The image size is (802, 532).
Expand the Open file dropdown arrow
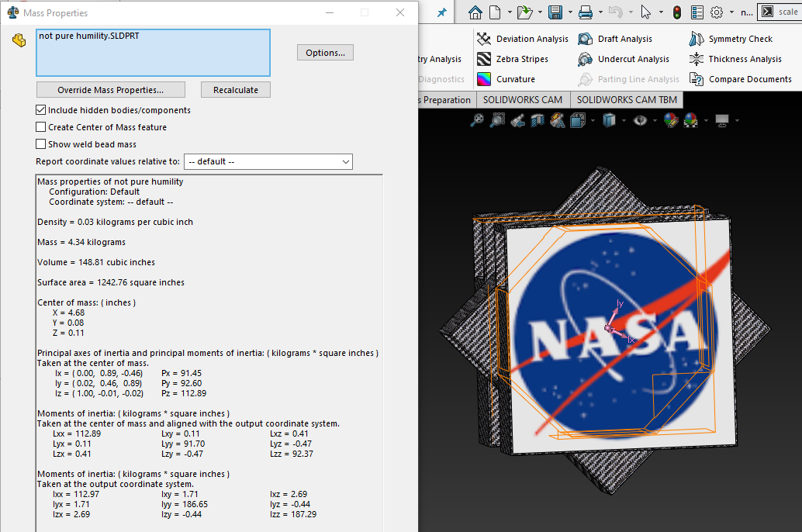540,12
